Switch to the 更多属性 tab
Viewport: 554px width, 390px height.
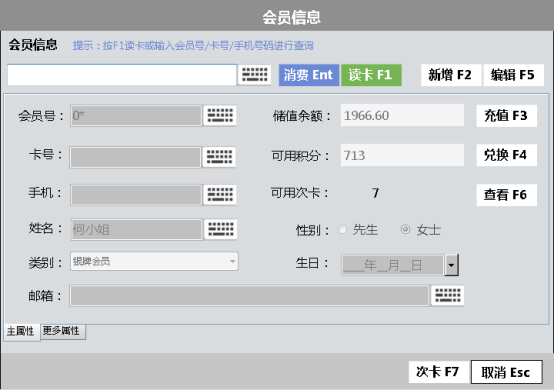63,331
